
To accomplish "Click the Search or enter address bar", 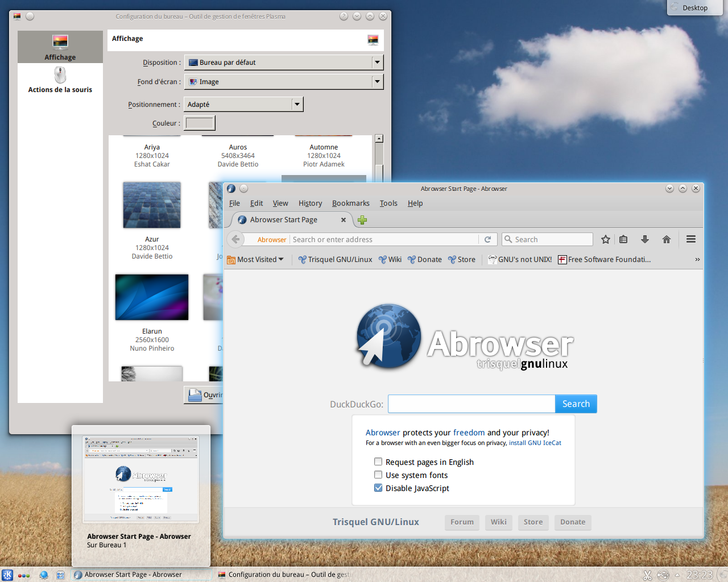I will point(384,240).
